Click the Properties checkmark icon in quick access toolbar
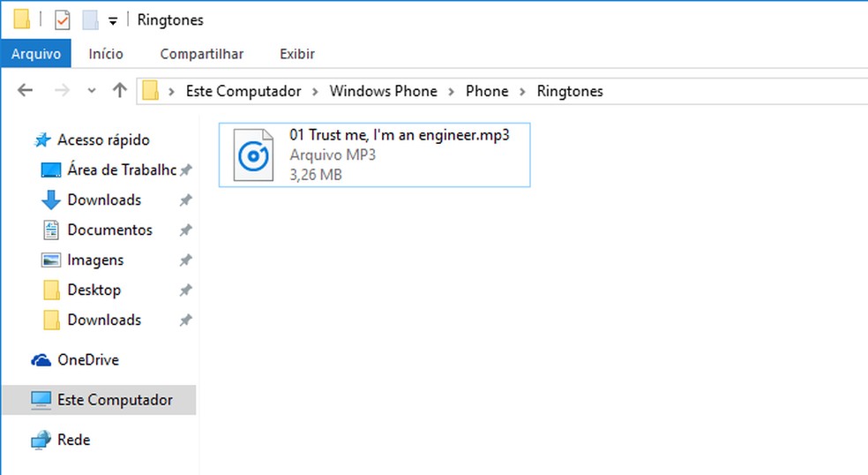Image resolution: width=868 pixels, height=475 pixels. [x=62, y=20]
